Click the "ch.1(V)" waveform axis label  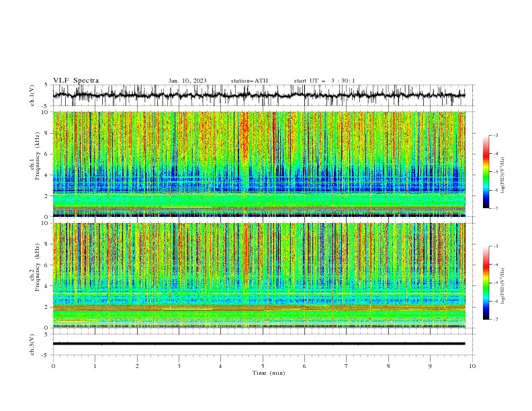[x=32, y=95]
